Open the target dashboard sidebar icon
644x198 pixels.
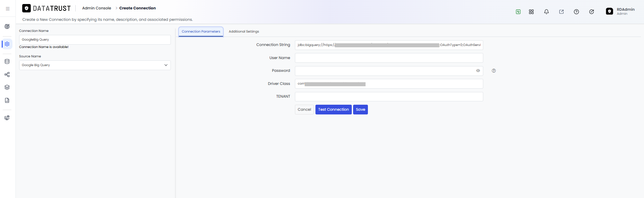point(7,27)
